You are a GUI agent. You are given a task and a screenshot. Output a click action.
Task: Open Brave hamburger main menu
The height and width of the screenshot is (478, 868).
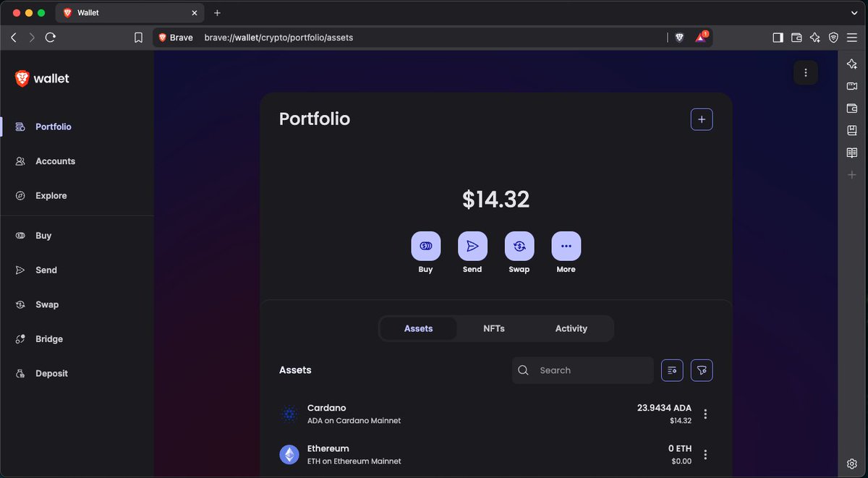[x=852, y=38]
